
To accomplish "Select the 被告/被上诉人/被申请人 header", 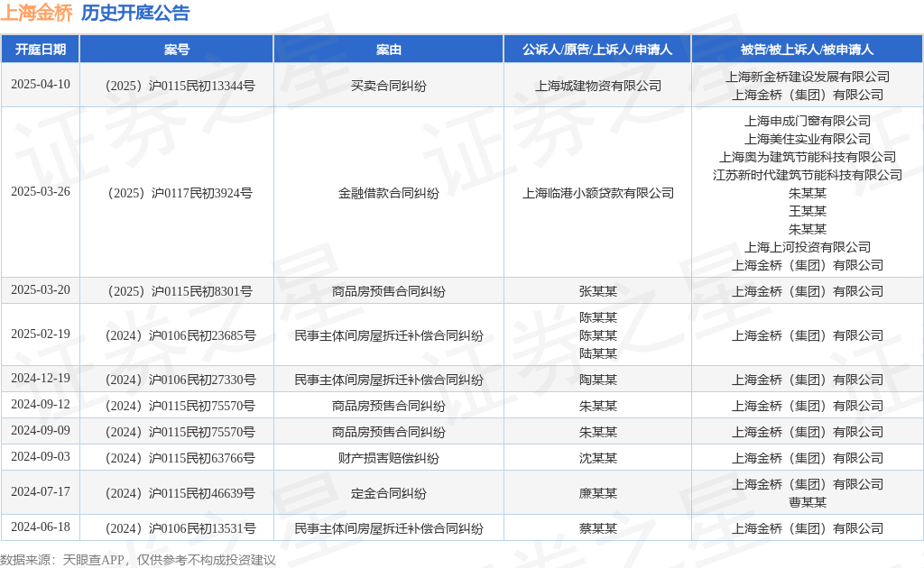I will coord(808,50).
